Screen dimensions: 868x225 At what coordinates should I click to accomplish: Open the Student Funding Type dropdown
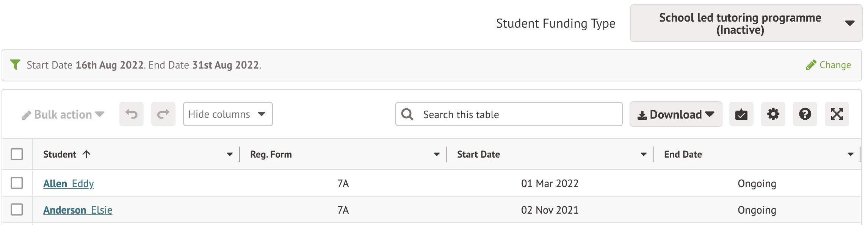[746, 23]
